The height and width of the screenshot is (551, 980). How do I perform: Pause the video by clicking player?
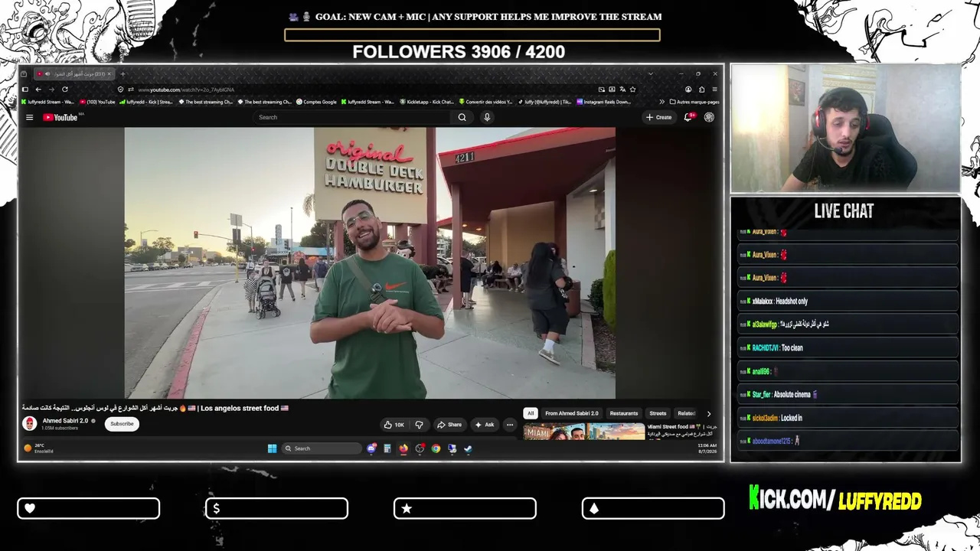point(370,263)
